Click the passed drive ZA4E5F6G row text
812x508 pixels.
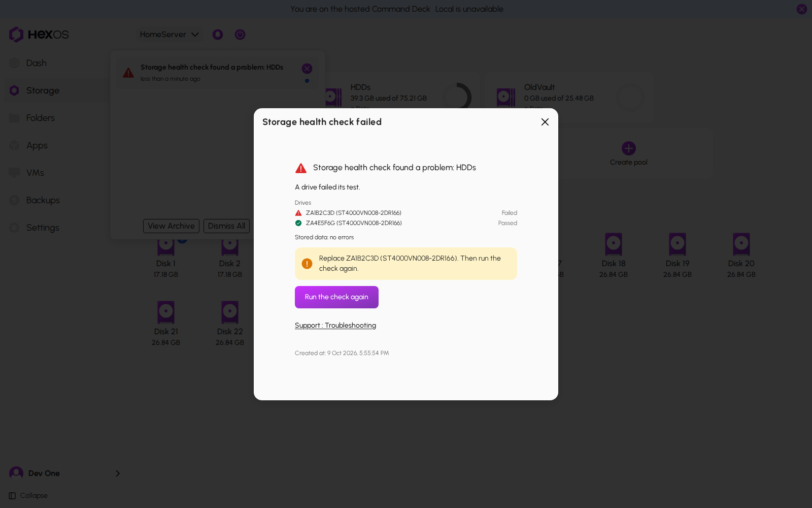354,223
